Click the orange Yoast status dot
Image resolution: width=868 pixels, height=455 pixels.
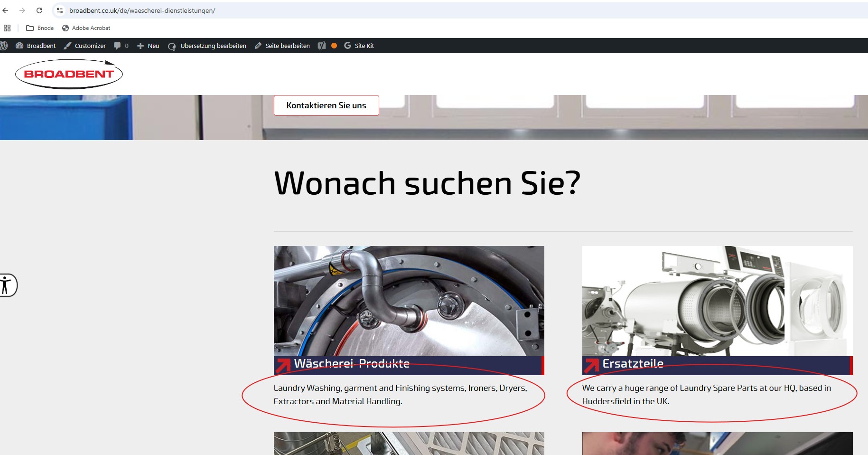(334, 46)
